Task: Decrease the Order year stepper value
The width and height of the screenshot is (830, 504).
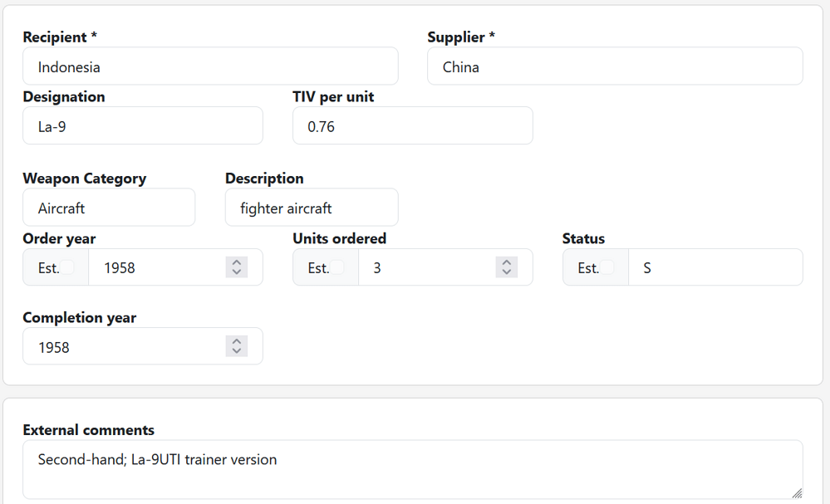Action: 237,272
